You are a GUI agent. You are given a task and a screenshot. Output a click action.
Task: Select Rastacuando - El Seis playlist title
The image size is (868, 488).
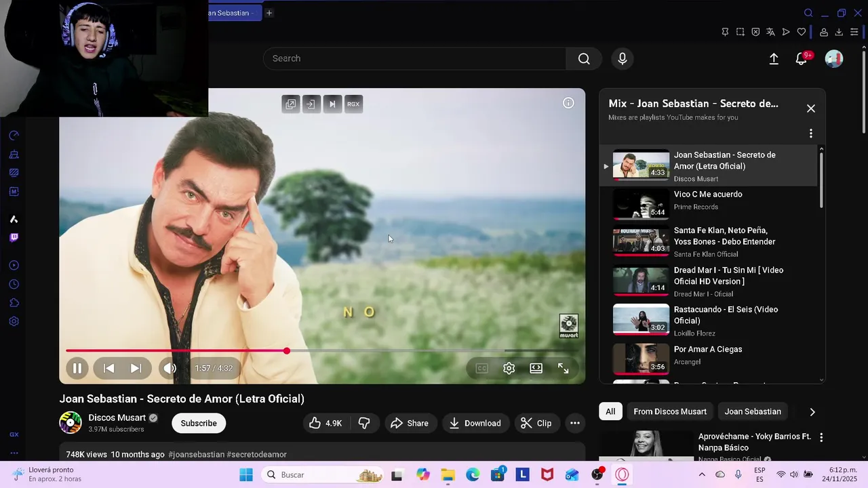click(x=726, y=315)
